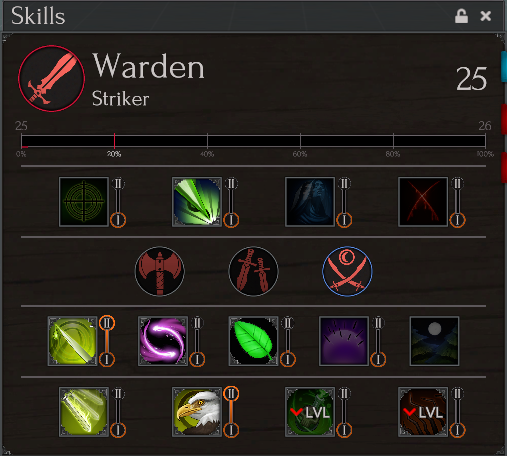Image resolution: width=507 pixels, height=456 pixels.
Task: Select the bald eagle skill icon
Action: click(197, 412)
